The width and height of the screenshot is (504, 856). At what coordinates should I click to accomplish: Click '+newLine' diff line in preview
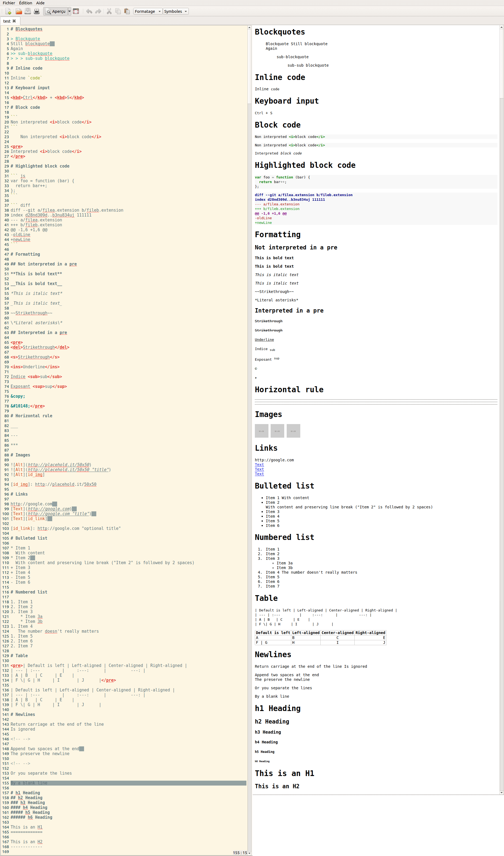(263, 223)
